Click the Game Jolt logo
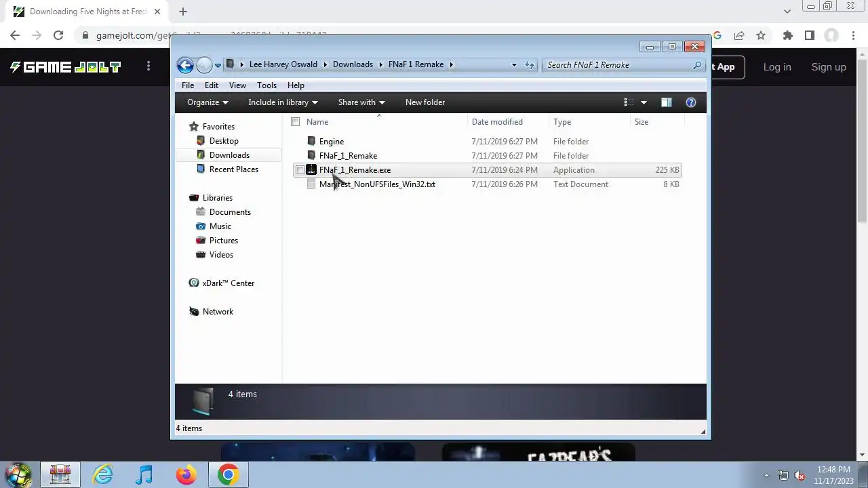Screen dimensions: 868x488 point(65,66)
